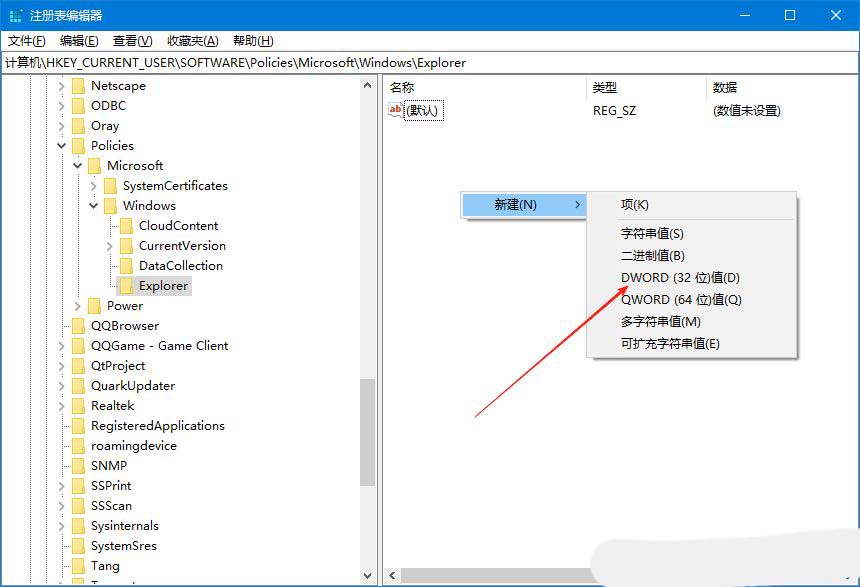Click the QQBrowser folder icon
Screen dimensions: 860x587
(78, 325)
